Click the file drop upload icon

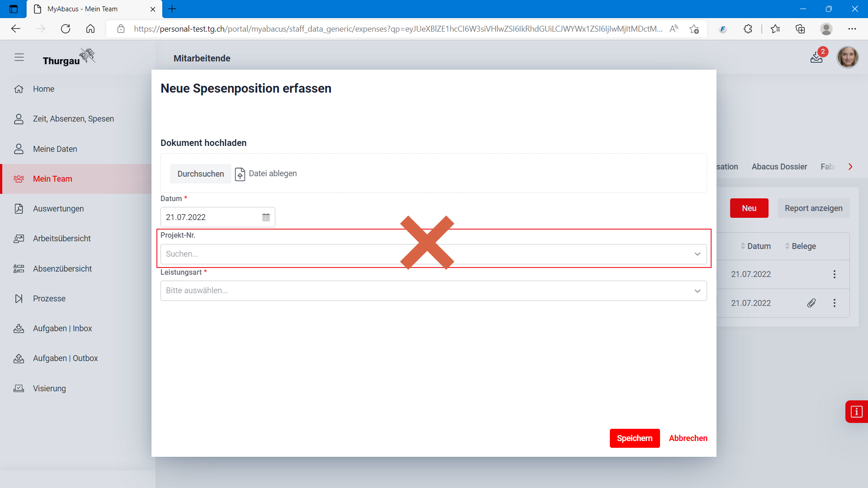pos(240,174)
